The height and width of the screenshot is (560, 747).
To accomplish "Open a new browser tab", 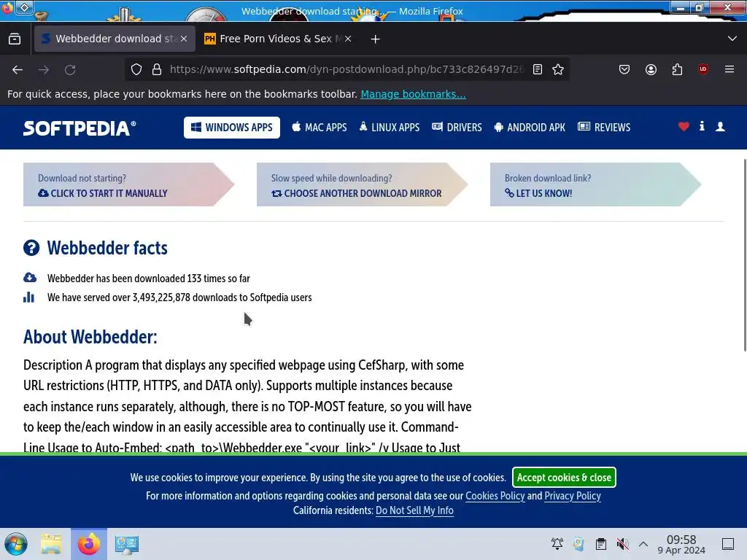I will coord(376,39).
